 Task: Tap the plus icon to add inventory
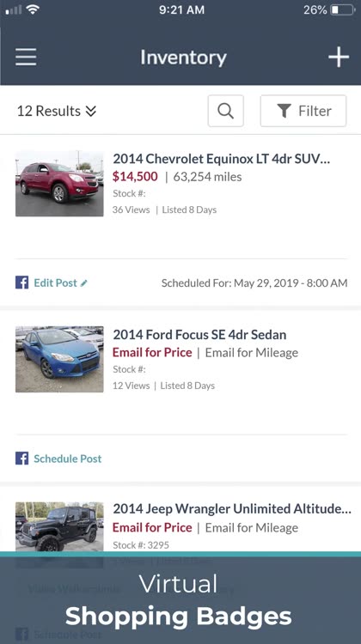coord(339,57)
